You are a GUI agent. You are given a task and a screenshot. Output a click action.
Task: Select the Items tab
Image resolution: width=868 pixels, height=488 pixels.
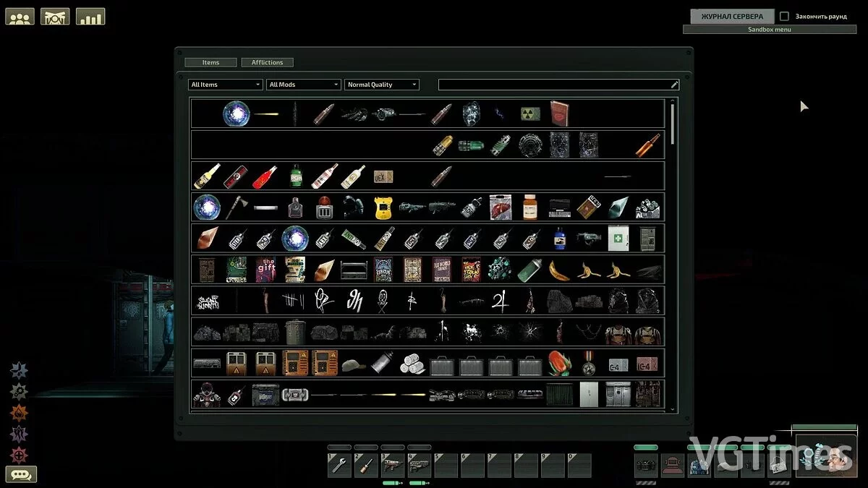[210, 62]
